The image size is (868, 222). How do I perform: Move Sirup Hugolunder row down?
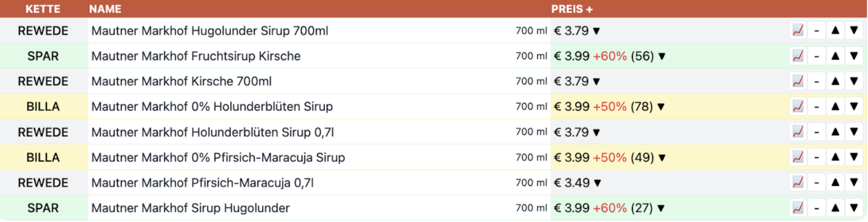point(854,209)
